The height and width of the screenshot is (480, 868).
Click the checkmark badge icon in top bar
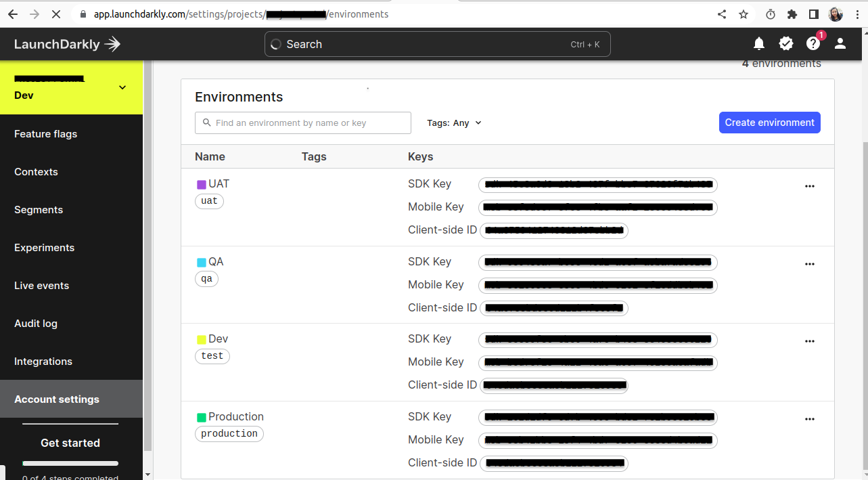[785, 43]
